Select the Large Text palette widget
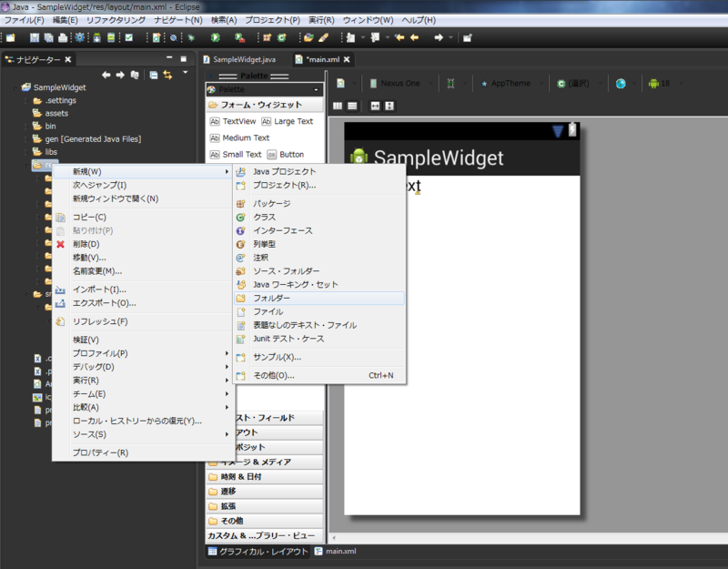This screenshot has width=728, height=569. coord(288,121)
